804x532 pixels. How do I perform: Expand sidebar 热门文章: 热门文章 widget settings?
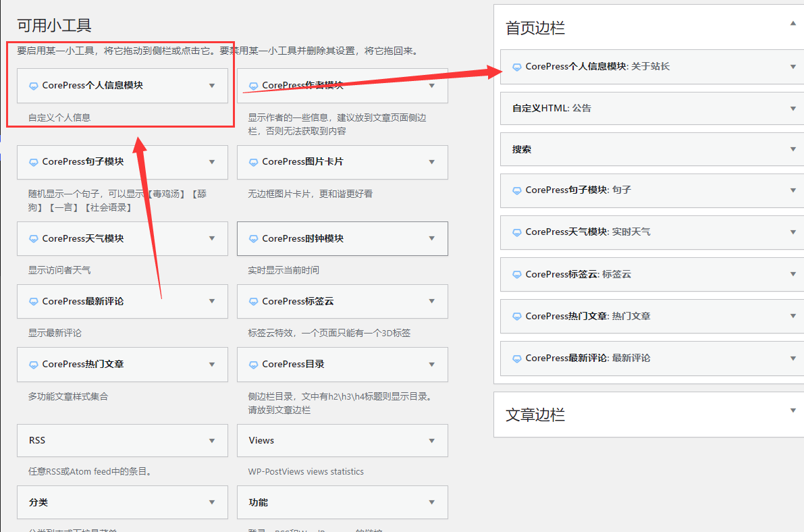793,317
